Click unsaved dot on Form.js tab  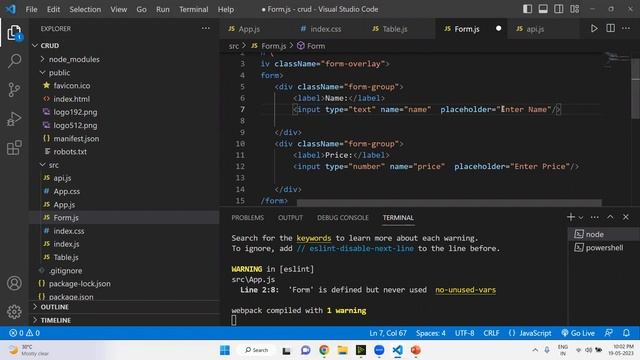[x=498, y=29]
